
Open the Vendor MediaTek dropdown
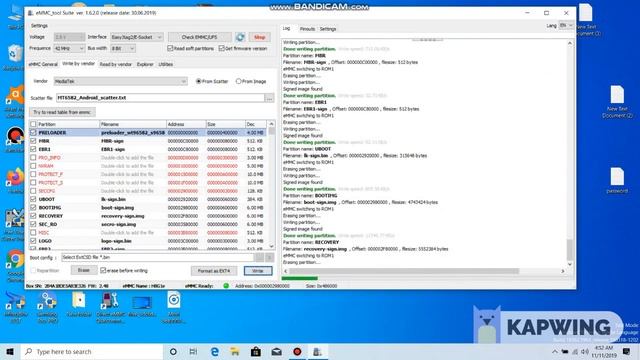coord(120,81)
